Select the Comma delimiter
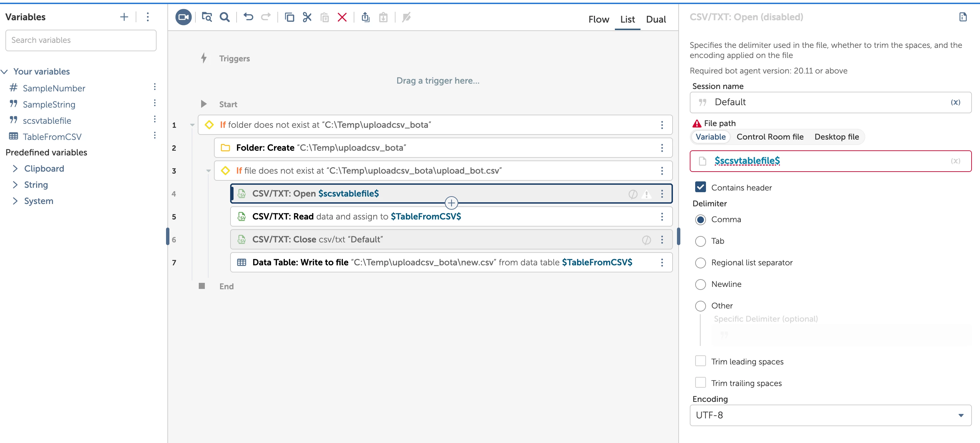980x443 pixels. coord(700,219)
